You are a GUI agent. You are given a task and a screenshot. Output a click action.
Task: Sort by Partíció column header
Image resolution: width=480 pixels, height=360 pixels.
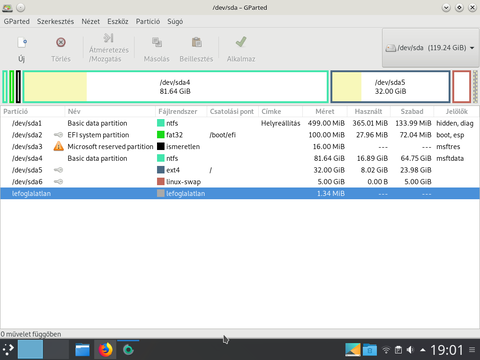click(x=32, y=111)
